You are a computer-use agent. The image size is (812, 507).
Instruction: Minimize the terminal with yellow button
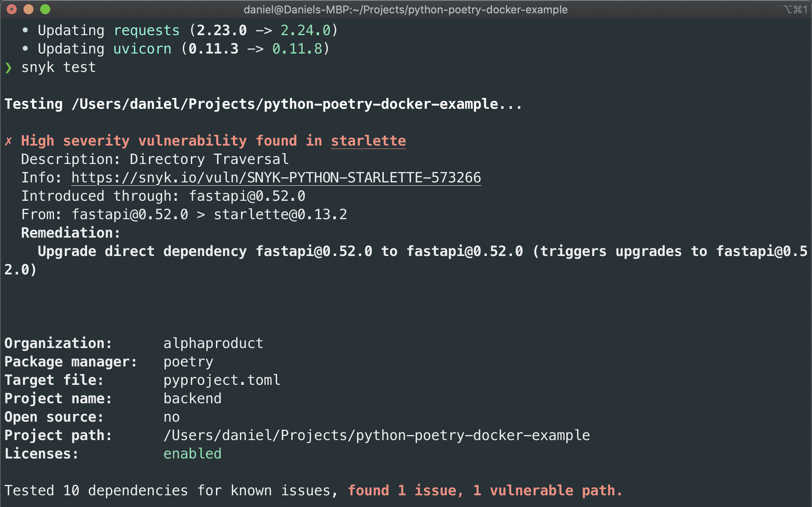tap(28, 9)
